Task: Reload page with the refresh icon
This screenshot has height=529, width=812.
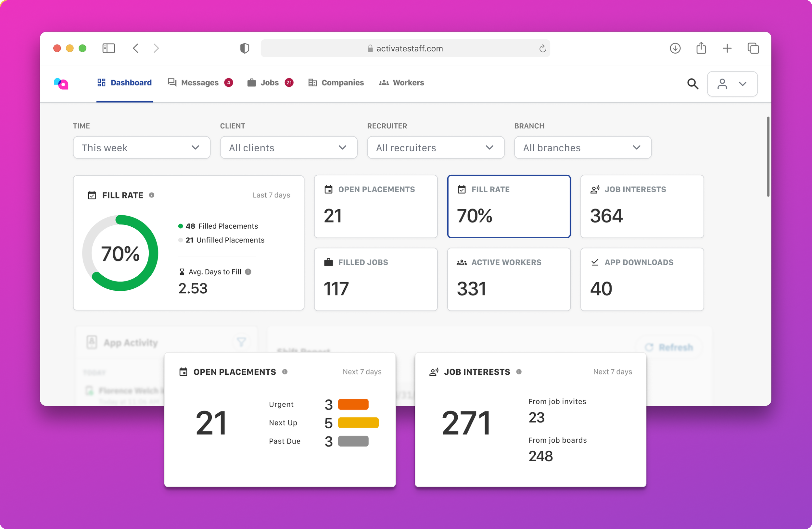Action: 542,48
